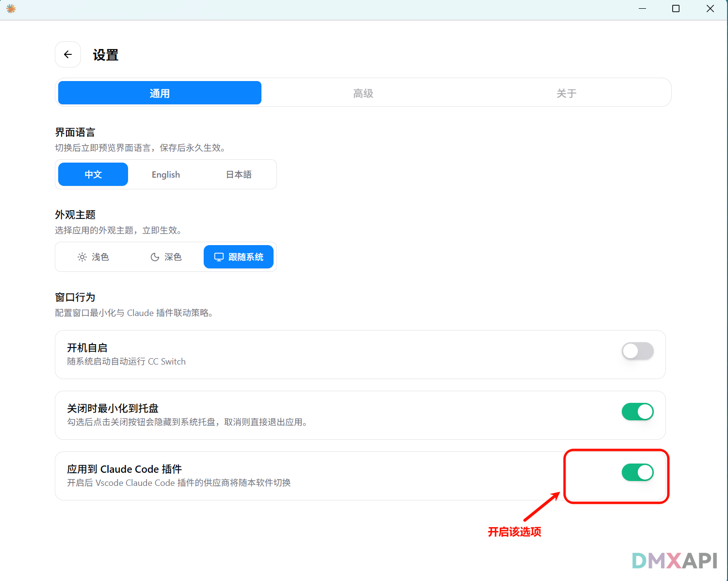Close the CC Switch window
728x581 pixels.
[x=710, y=9]
